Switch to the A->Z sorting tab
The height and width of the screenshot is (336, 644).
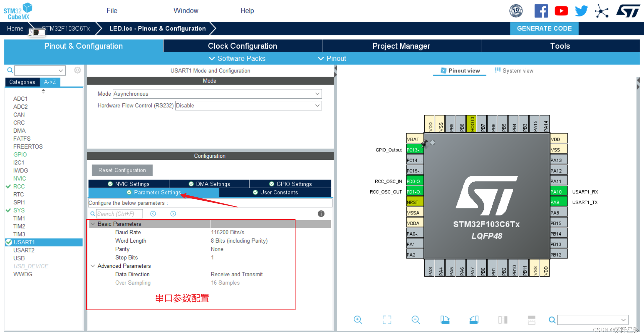[50, 82]
